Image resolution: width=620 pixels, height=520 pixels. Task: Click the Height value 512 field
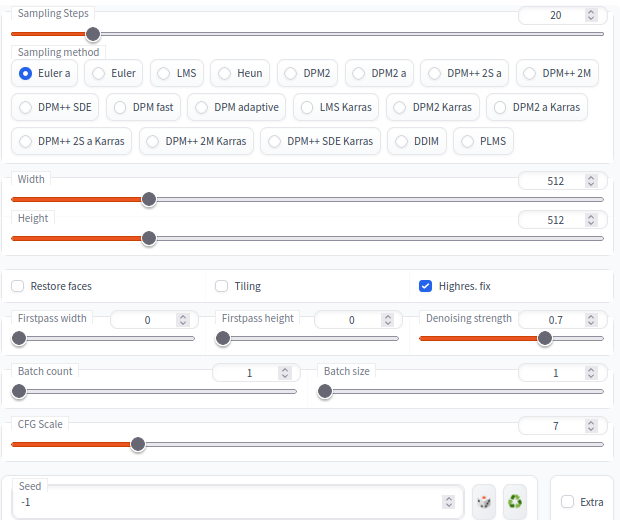click(x=562, y=220)
